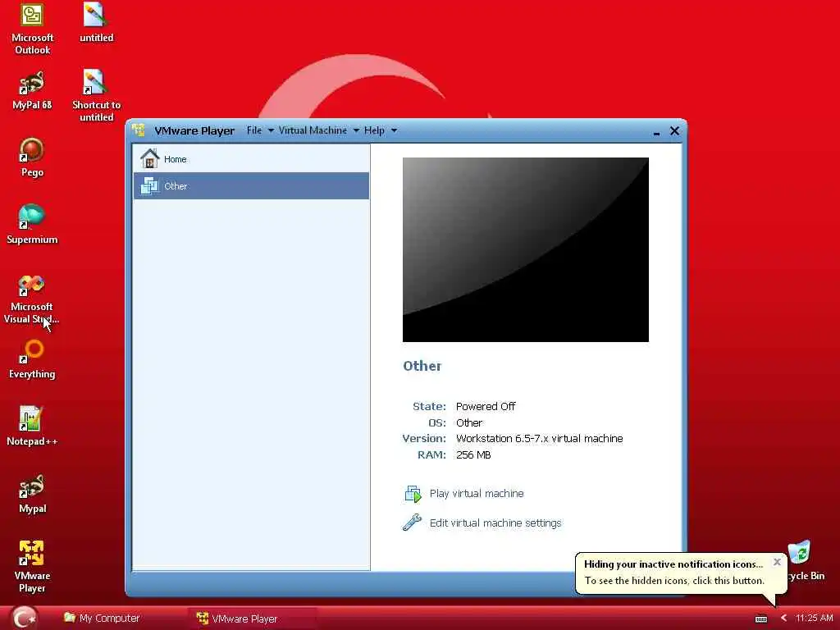This screenshot has height=630, width=840.
Task: Launch Pego desktop shortcut
Action: (32, 157)
